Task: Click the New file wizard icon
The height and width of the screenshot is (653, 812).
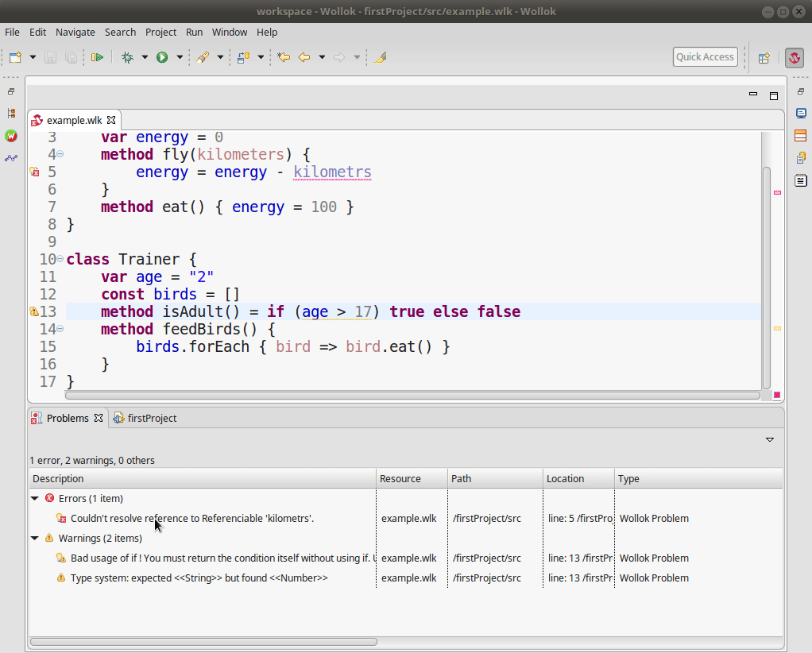Action: coord(15,57)
